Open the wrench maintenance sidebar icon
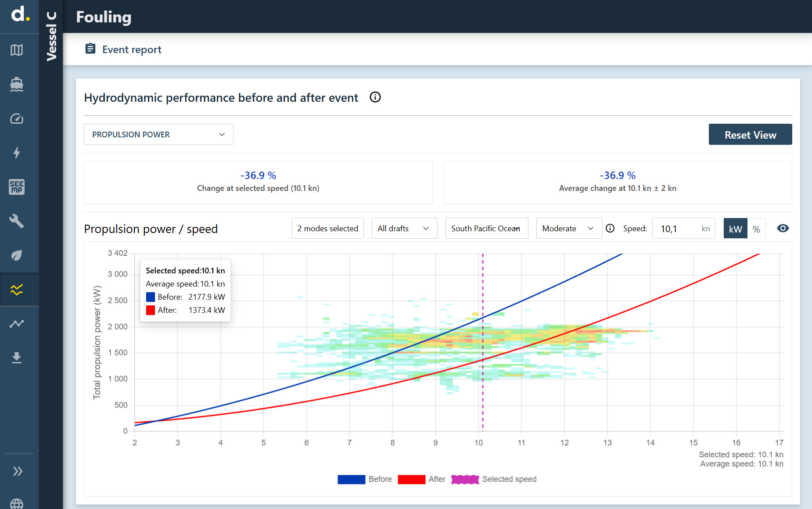Image resolution: width=812 pixels, height=509 pixels. coord(17,221)
